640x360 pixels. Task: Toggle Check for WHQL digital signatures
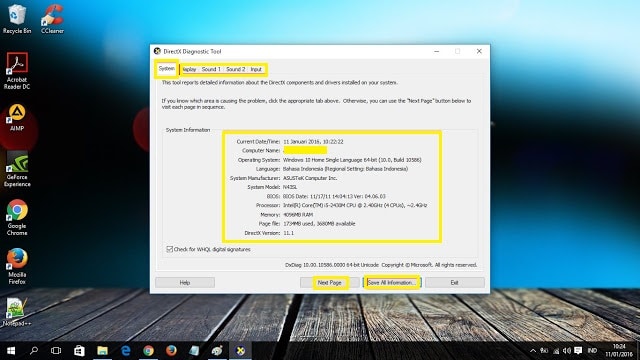pos(169,249)
